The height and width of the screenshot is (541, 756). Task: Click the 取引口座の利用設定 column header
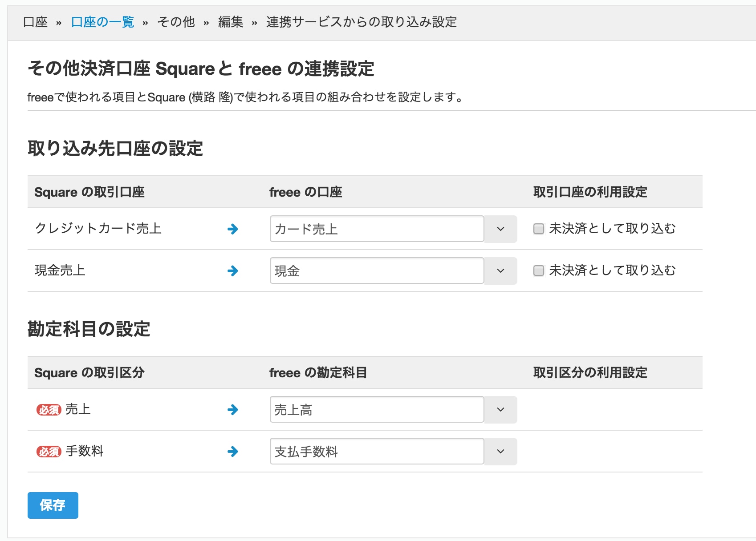pyautogui.click(x=590, y=192)
